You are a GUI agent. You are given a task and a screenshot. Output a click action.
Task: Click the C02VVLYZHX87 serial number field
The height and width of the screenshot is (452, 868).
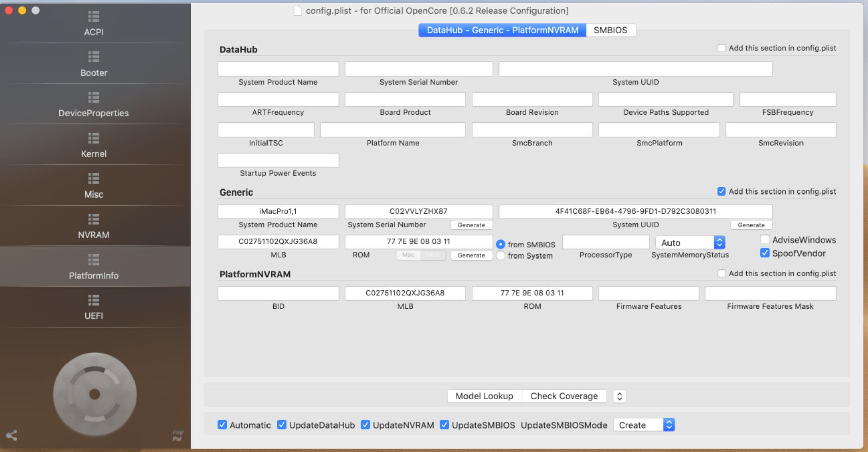[x=419, y=212]
